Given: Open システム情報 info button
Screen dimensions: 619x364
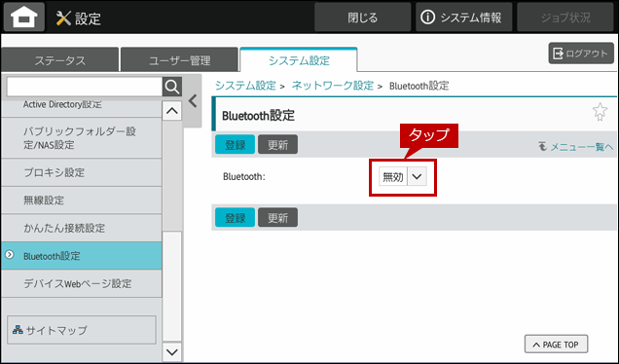Looking at the screenshot, I should tap(463, 18).
